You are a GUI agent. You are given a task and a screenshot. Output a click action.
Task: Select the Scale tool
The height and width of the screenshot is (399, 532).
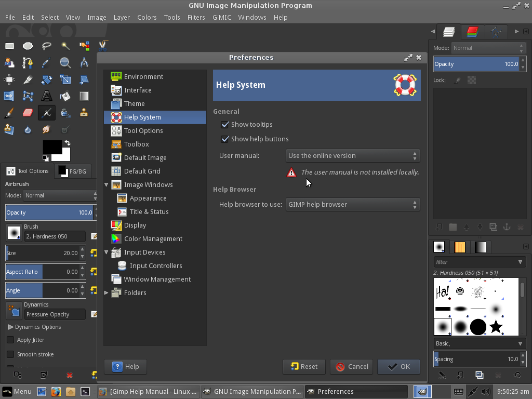pos(65,79)
